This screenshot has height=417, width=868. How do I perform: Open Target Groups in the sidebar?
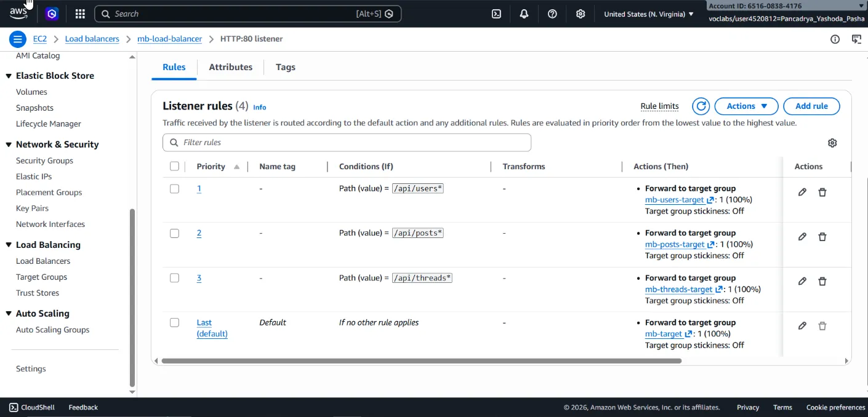(41, 277)
